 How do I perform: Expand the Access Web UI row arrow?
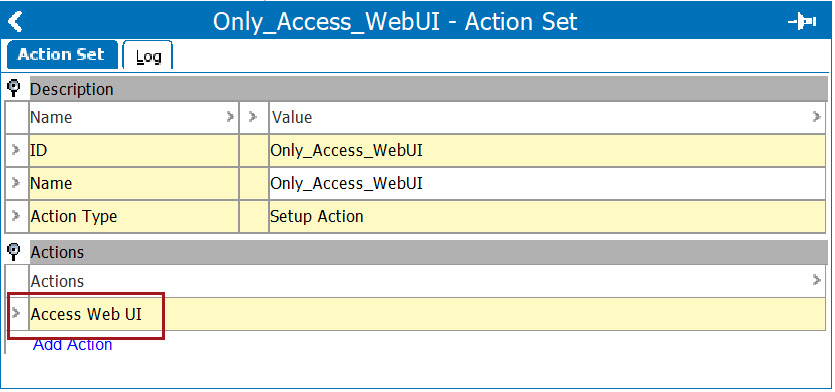pos(16,314)
